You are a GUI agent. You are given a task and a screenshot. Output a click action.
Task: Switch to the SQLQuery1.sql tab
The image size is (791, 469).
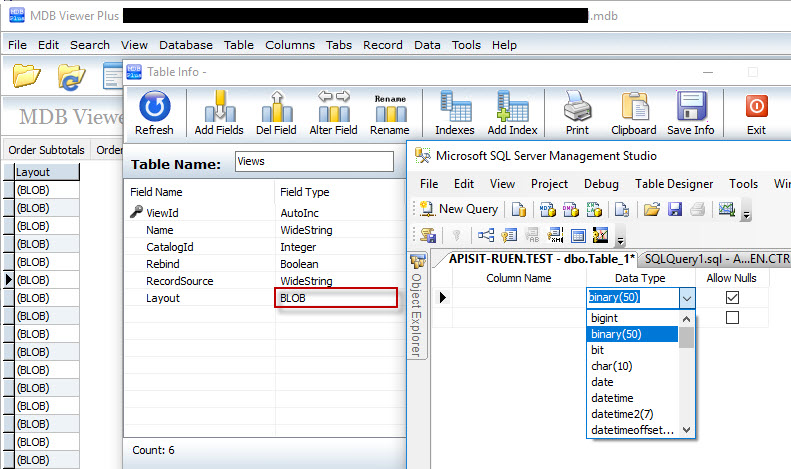(716, 259)
